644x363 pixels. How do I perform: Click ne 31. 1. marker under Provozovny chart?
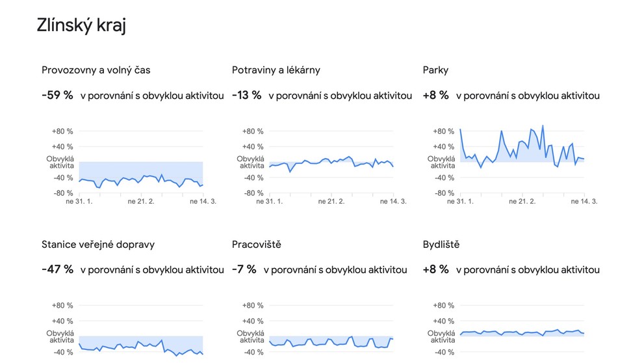click(x=79, y=202)
